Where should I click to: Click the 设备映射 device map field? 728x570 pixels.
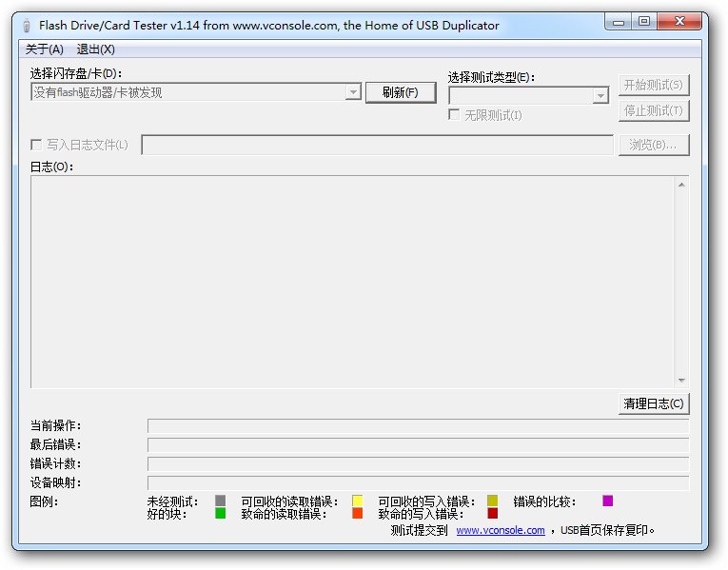coord(418,482)
